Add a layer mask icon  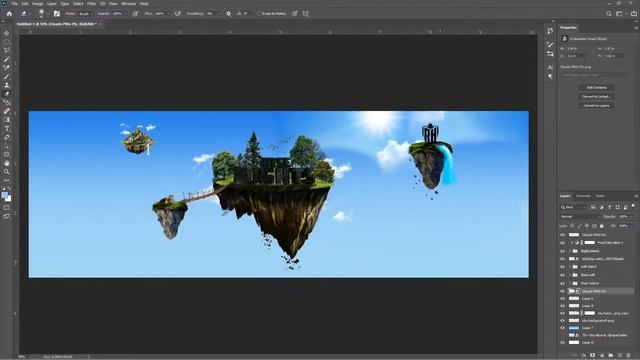593,356
